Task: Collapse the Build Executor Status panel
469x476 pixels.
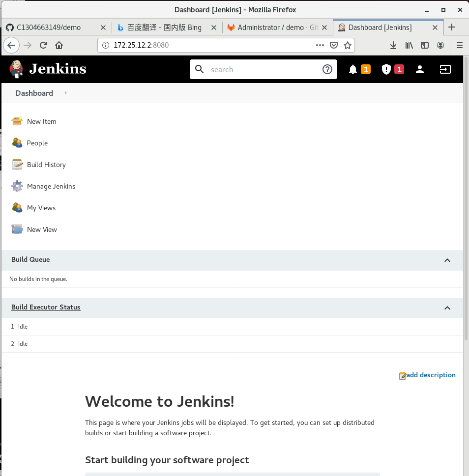Action: tap(447, 308)
